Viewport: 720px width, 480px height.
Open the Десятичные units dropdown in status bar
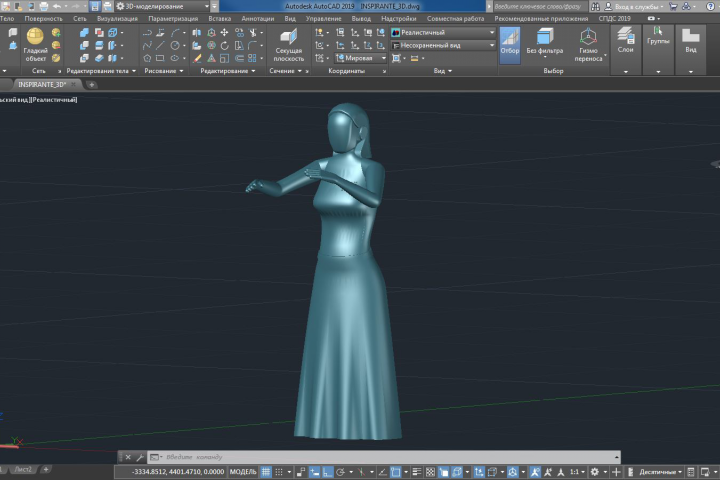coord(660,472)
